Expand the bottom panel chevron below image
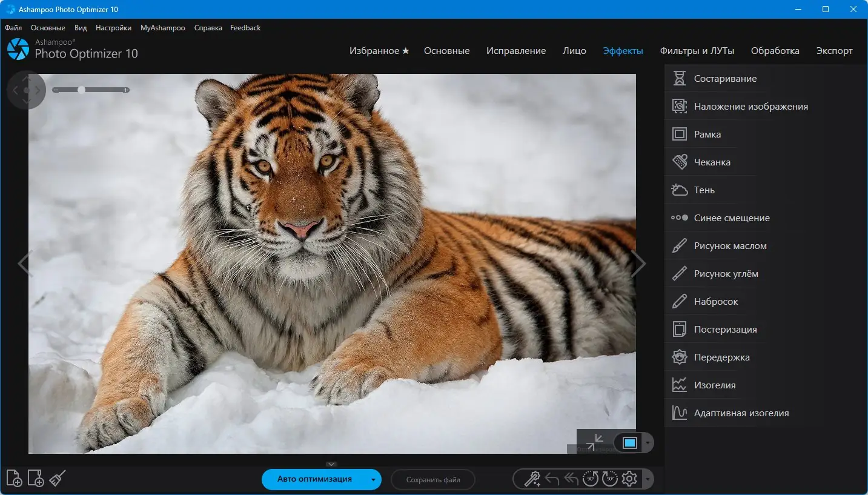 [x=331, y=464]
